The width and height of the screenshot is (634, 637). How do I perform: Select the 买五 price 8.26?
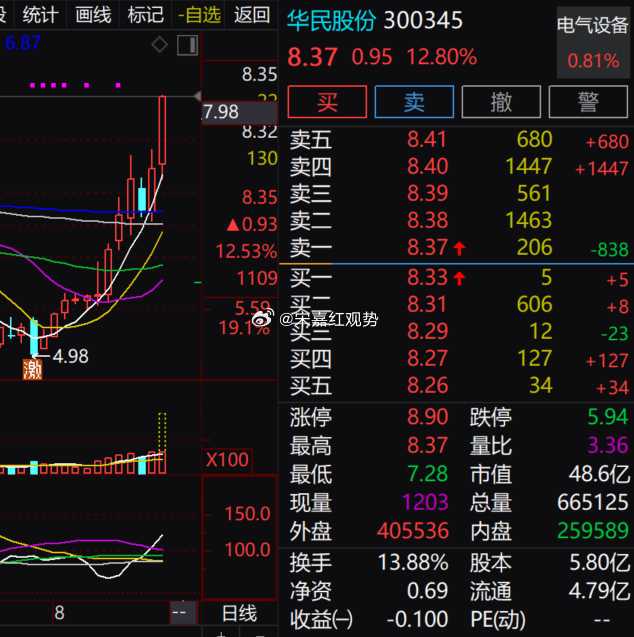(427, 385)
